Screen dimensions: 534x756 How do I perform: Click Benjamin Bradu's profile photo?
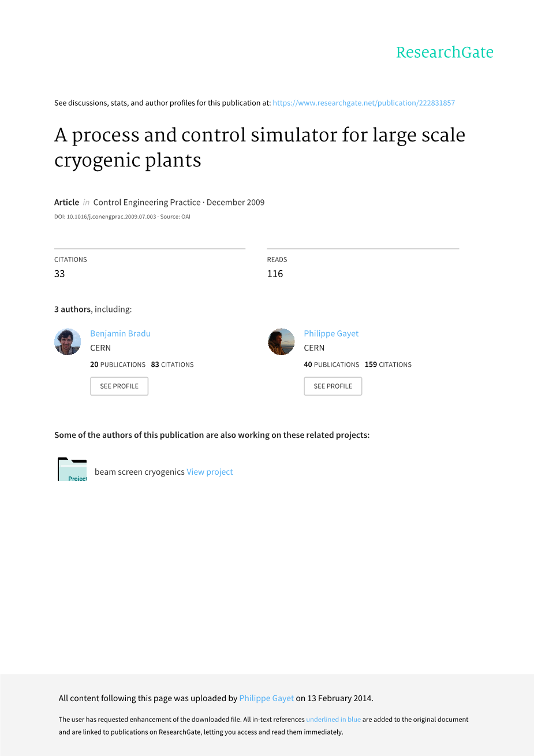[68, 342]
